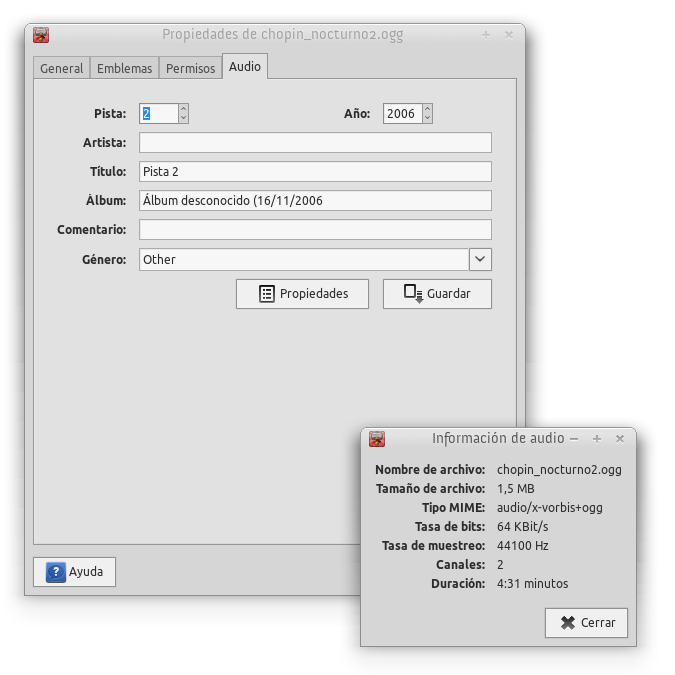Click the Tasa de bits label
This screenshot has width=675, height=675.
click(x=450, y=526)
